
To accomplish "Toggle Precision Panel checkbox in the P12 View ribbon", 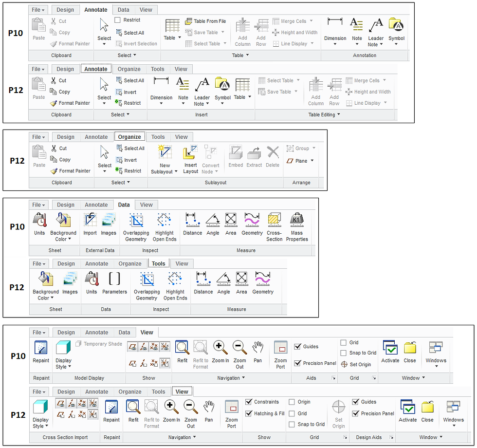I will click(x=355, y=413).
